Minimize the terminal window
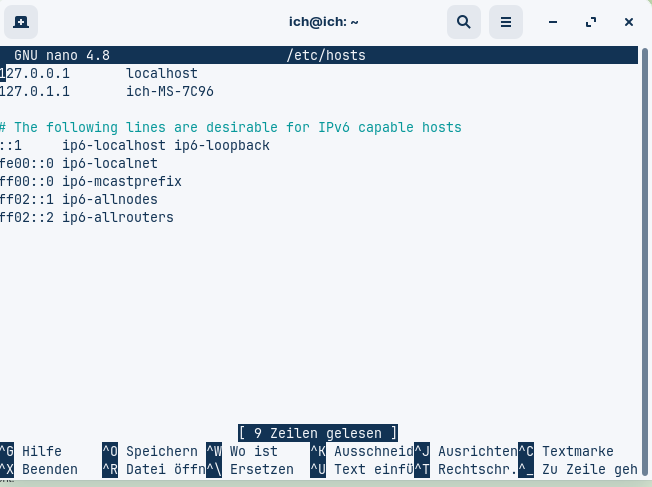The height and width of the screenshot is (487, 652). click(553, 22)
